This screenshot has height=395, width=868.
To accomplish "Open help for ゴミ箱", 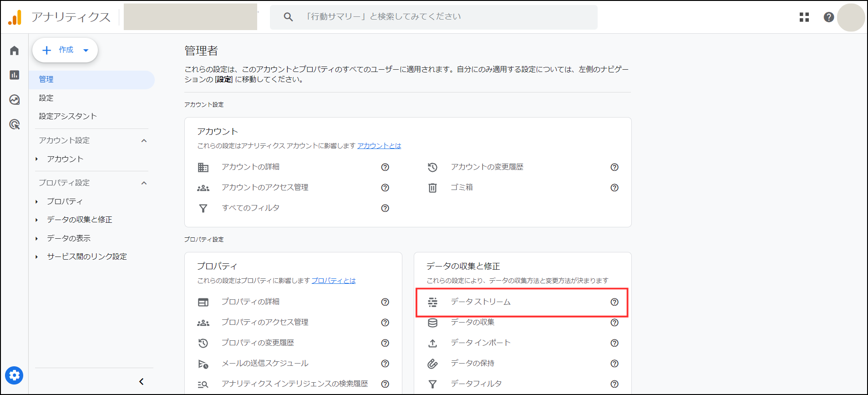I will pos(614,188).
